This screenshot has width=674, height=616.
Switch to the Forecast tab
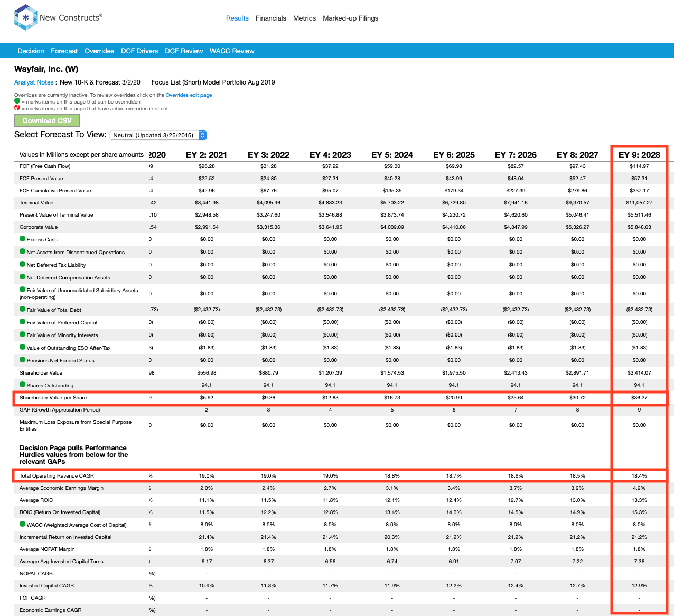click(64, 51)
